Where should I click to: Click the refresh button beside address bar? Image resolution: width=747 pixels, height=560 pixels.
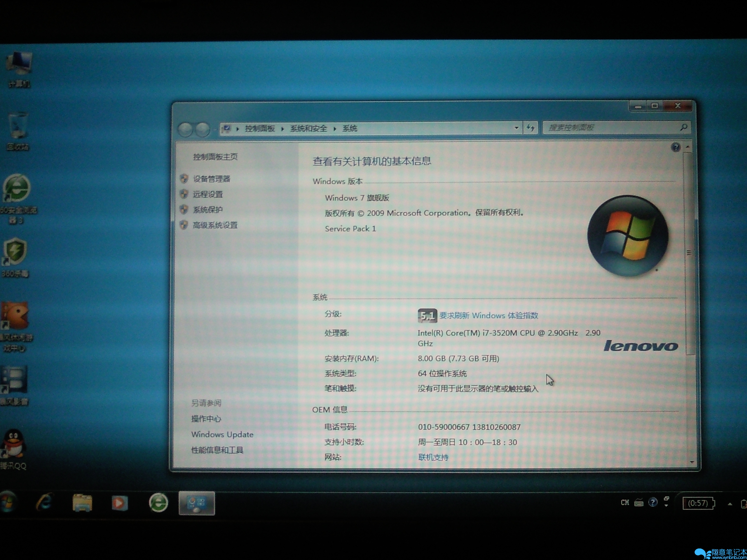point(530,128)
